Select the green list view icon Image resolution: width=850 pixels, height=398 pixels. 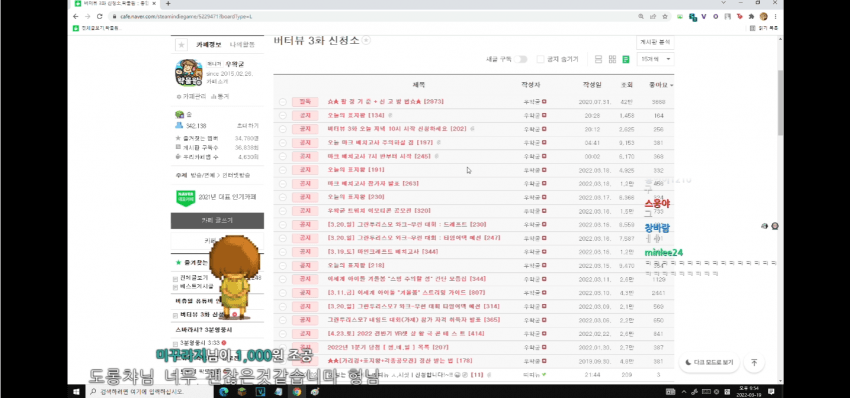tap(626, 59)
